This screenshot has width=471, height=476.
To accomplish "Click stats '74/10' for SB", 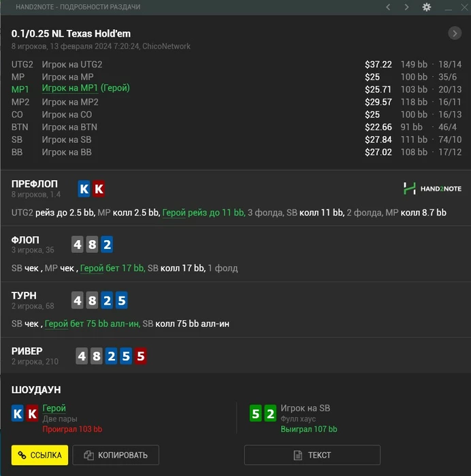I will 450,139.
